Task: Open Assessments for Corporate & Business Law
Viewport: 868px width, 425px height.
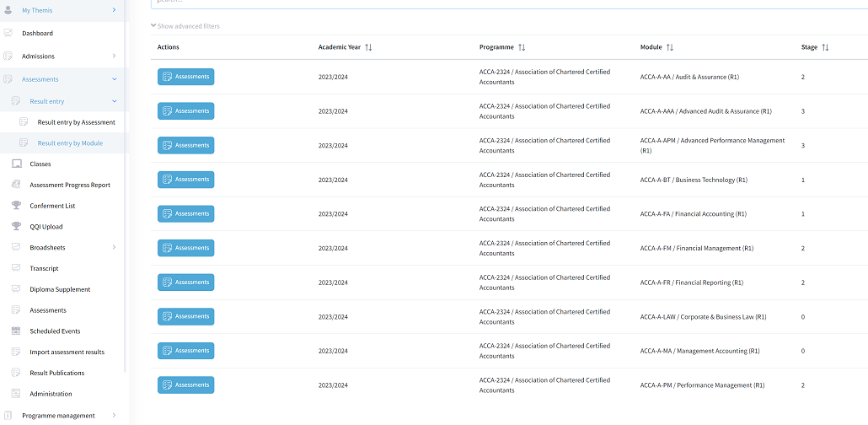Action: tap(186, 316)
